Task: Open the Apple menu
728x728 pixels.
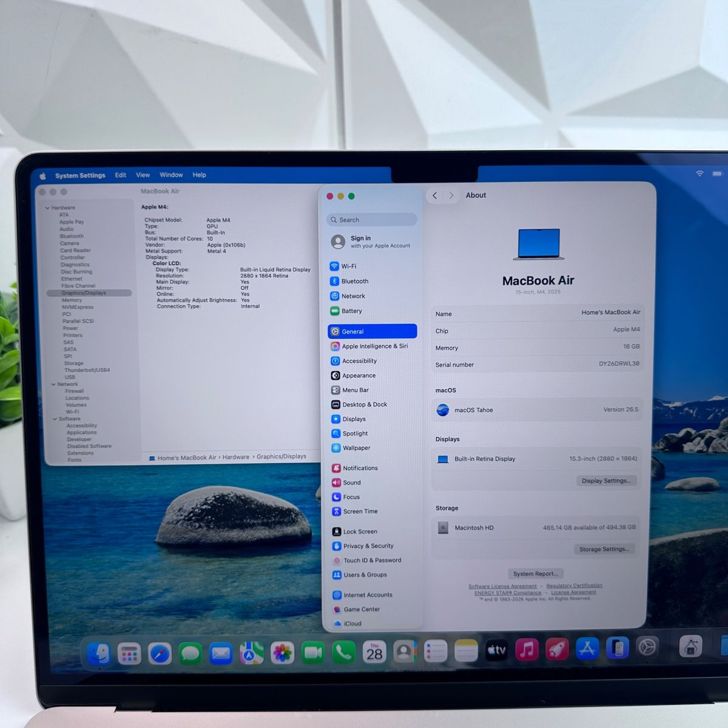Action: [43, 176]
